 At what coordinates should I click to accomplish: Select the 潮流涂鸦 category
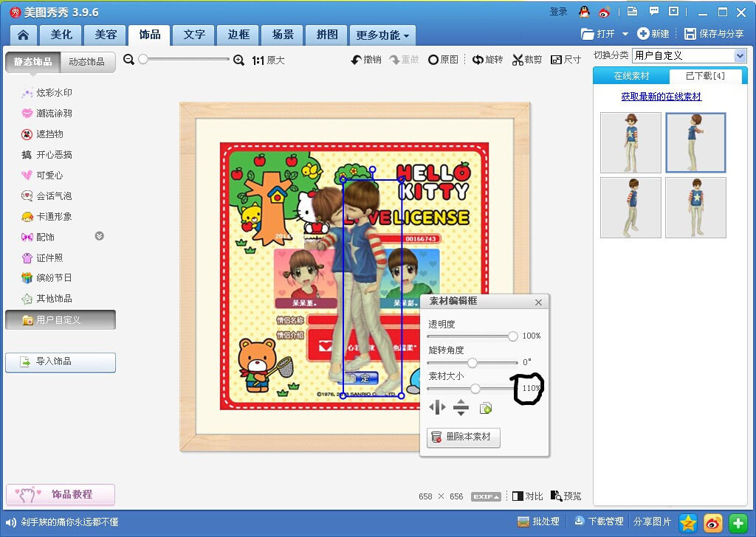[x=47, y=113]
